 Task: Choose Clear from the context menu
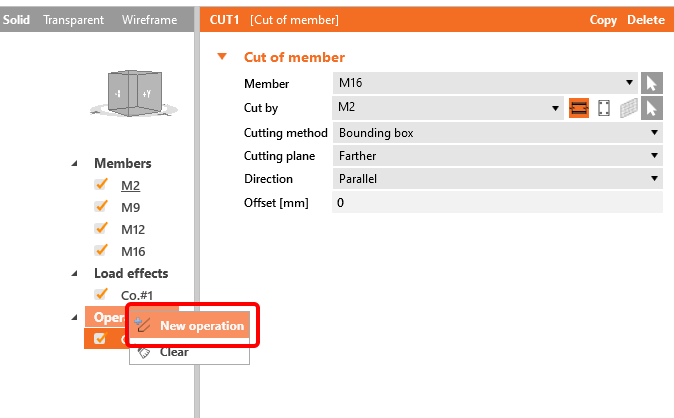pos(174,352)
